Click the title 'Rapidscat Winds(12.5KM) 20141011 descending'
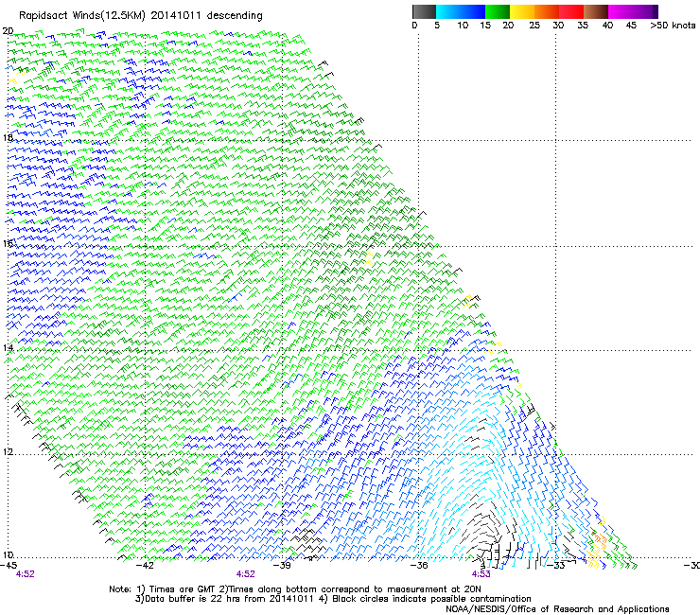Viewport: 700px width, 615px height. coord(141,16)
